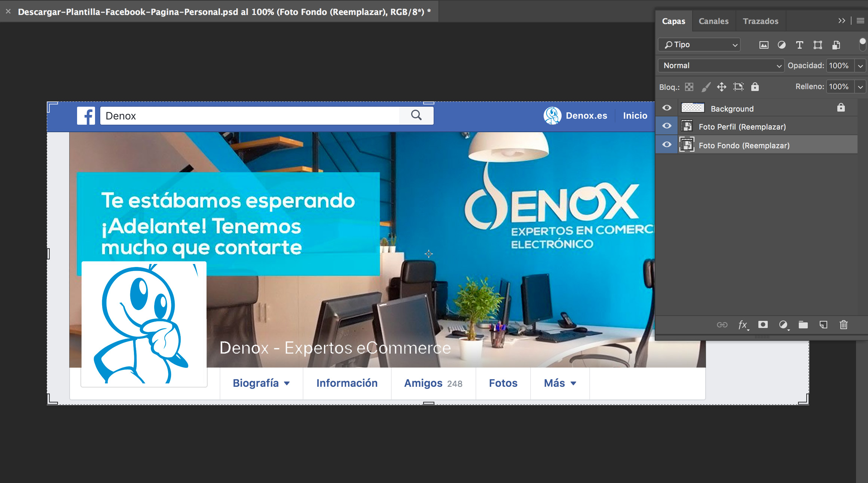This screenshot has width=868, height=483.
Task: Create a new group folder
Action: point(803,325)
